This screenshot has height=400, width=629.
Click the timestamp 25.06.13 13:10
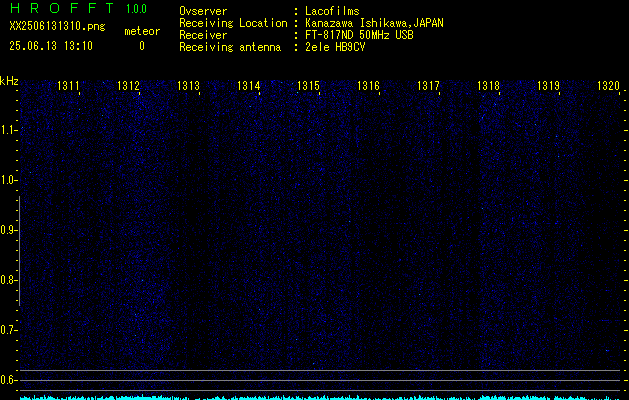click(51, 46)
